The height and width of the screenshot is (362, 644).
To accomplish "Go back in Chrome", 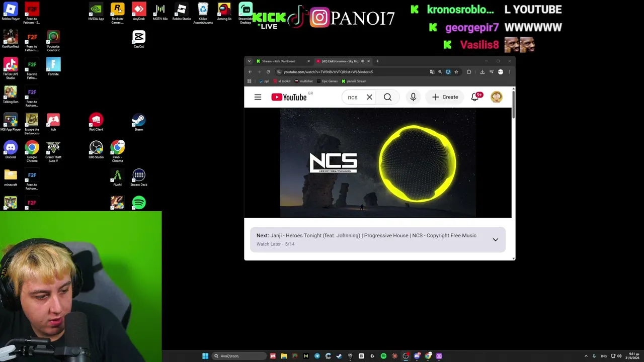I will [x=250, y=72].
